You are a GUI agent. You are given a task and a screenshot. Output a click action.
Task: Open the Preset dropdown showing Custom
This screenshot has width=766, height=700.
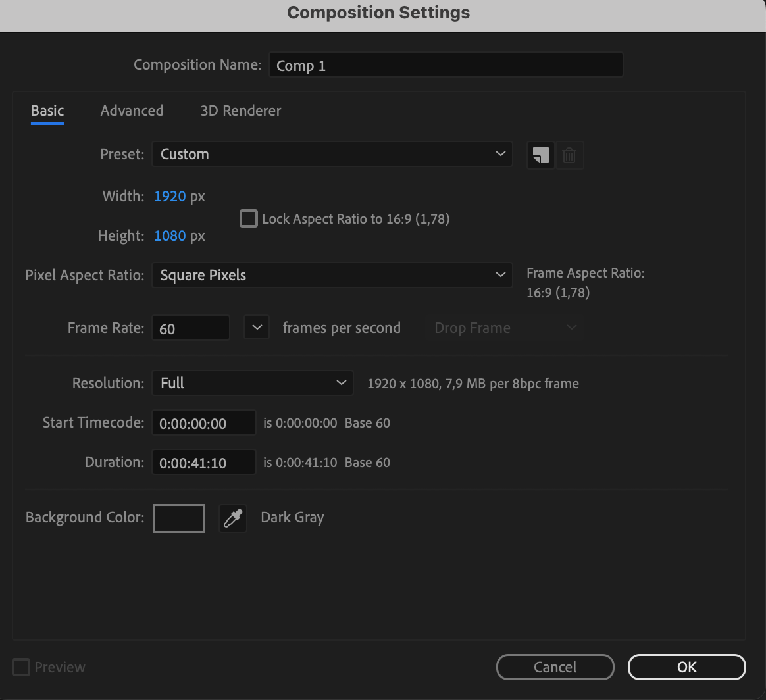point(332,155)
